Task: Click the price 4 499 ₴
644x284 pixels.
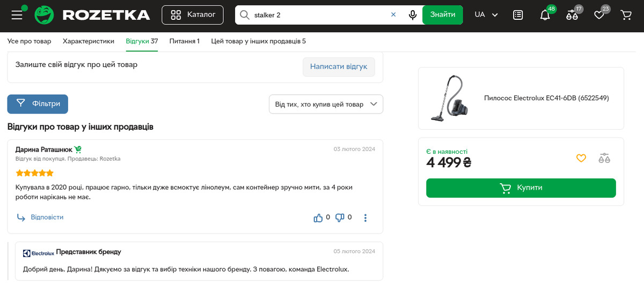Action: point(449,162)
